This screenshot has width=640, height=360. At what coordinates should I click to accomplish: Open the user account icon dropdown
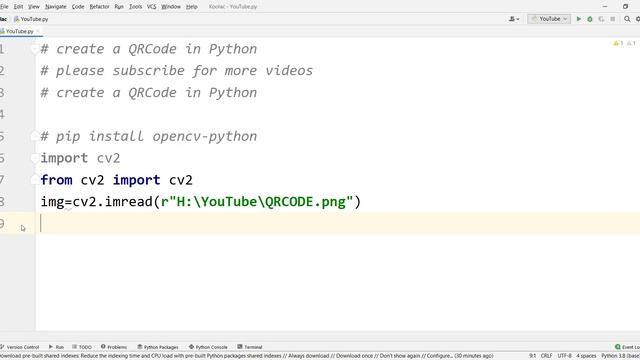click(x=514, y=19)
